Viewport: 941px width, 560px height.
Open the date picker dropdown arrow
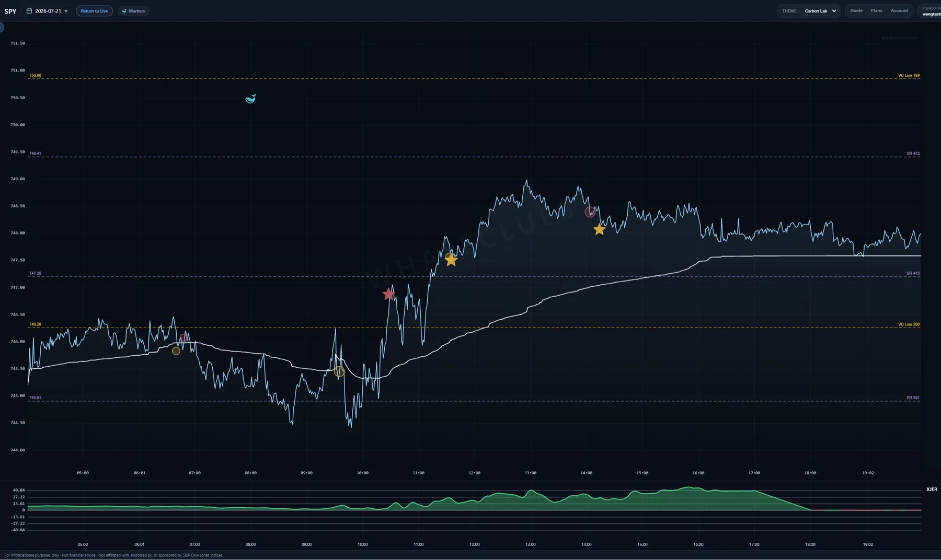66,11
